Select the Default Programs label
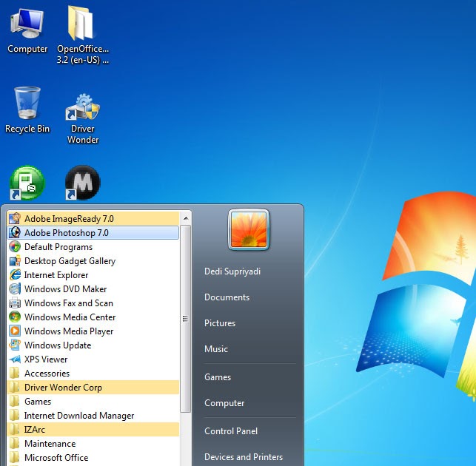The width and height of the screenshot is (476, 466). (x=58, y=247)
